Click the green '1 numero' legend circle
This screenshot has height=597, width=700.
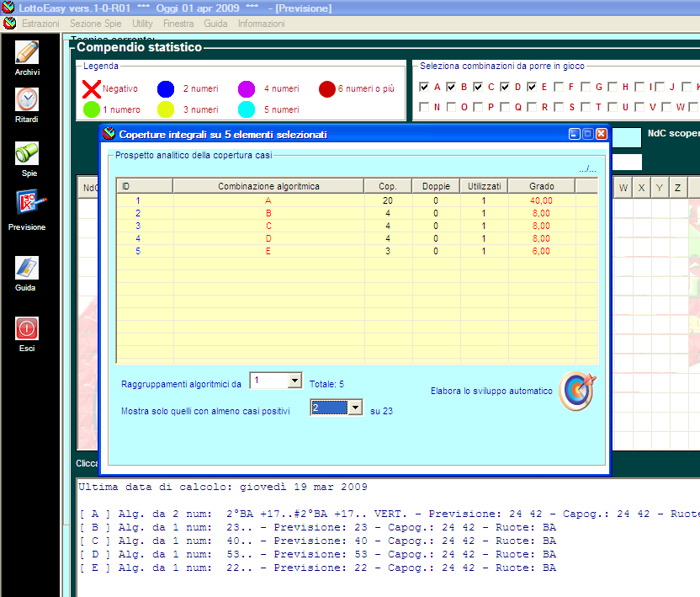point(92,109)
